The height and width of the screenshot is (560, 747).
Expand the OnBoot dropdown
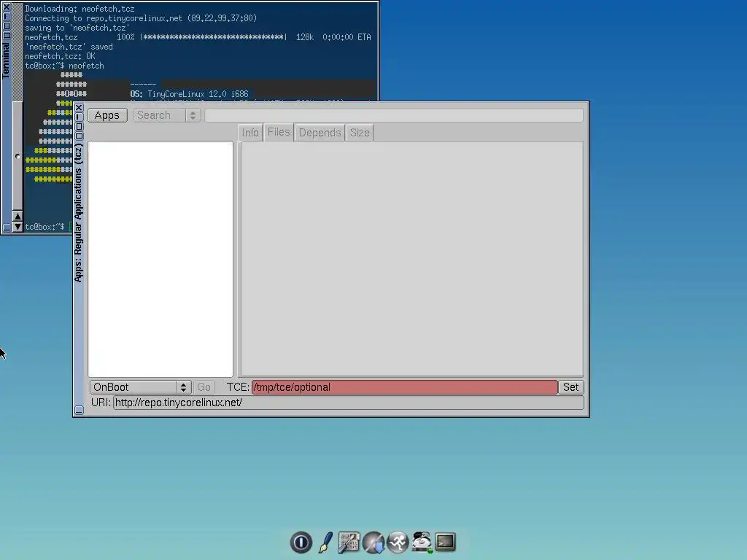click(x=141, y=387)
